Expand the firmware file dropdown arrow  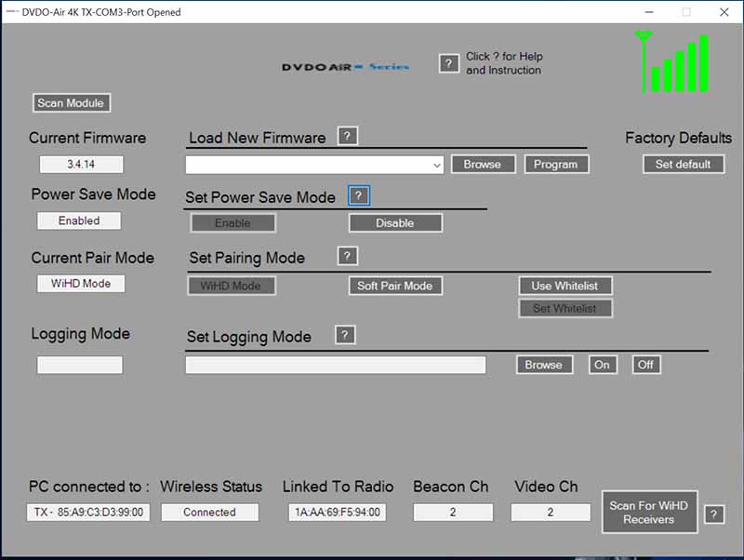click(436, 166)
